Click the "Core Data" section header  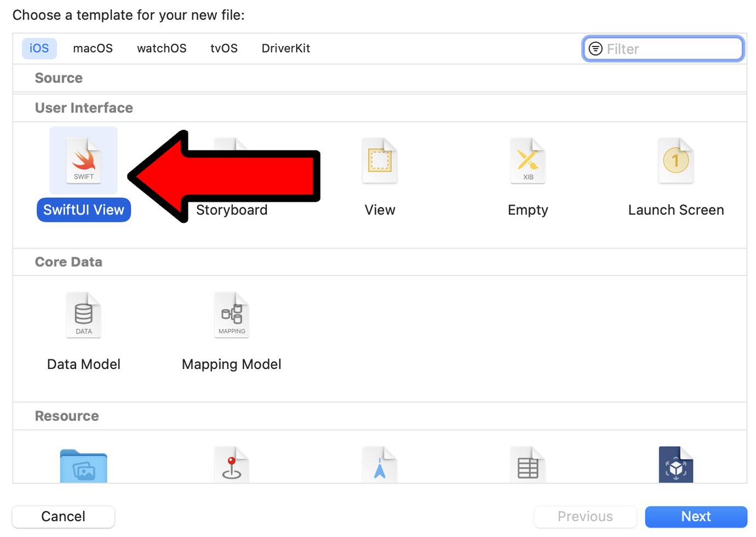click(68, 262)
